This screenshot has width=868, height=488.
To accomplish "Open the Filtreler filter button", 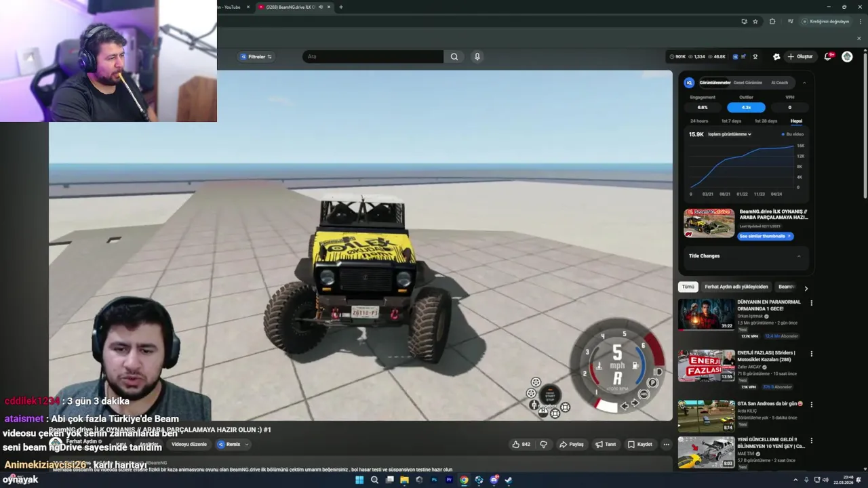I will (256, 56).
